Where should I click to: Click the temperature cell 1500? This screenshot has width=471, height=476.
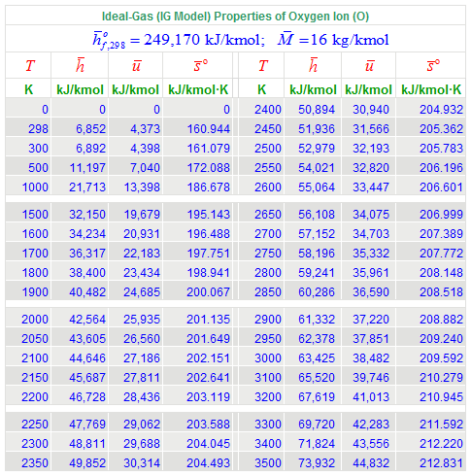35,215
